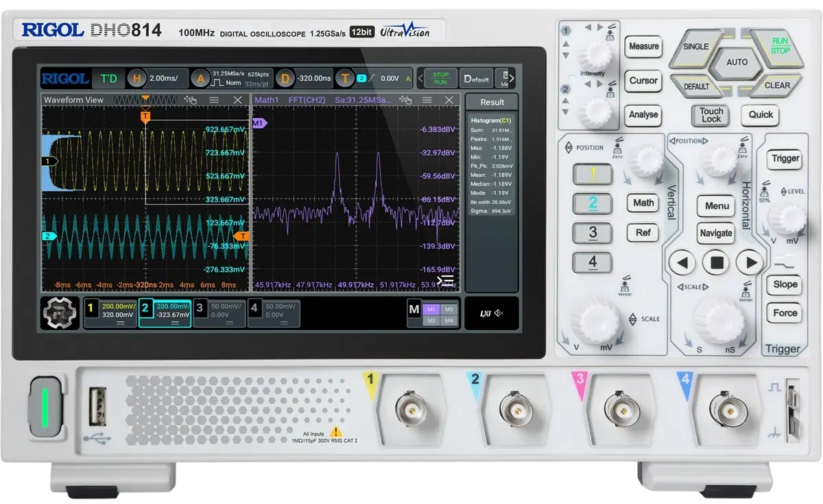This screenshot has width=823, height=504.
Task: Tap the purple M1 marker in FFT window
Action: [259, 123]
